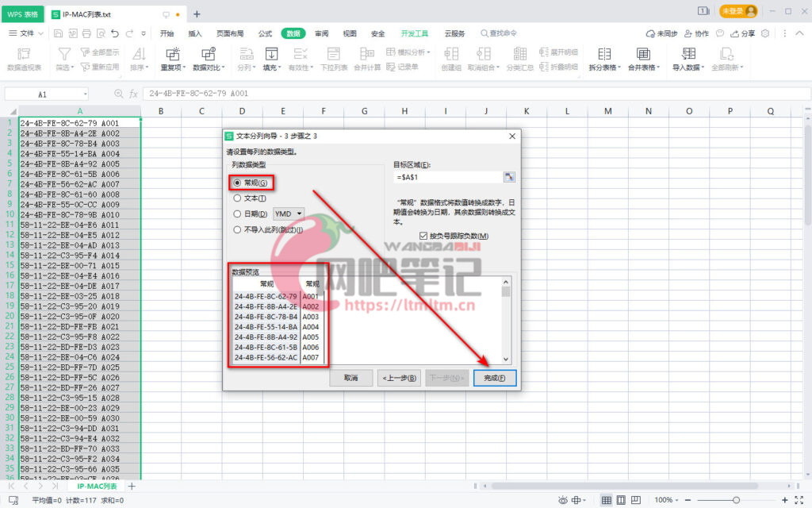Switch to page layout view icon
The image size is (812, 508).
(x=621, y=500)
